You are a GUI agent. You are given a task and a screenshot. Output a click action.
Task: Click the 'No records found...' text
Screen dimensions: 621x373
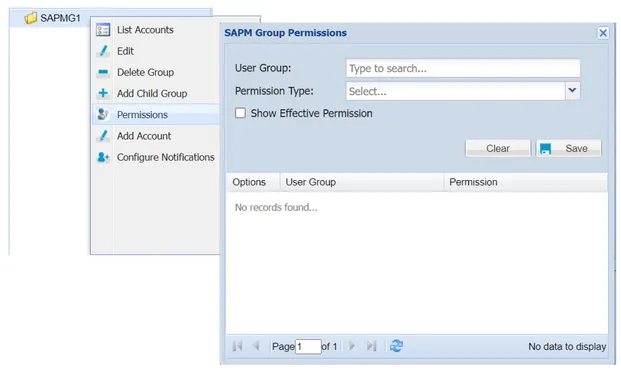coord(276,207)
